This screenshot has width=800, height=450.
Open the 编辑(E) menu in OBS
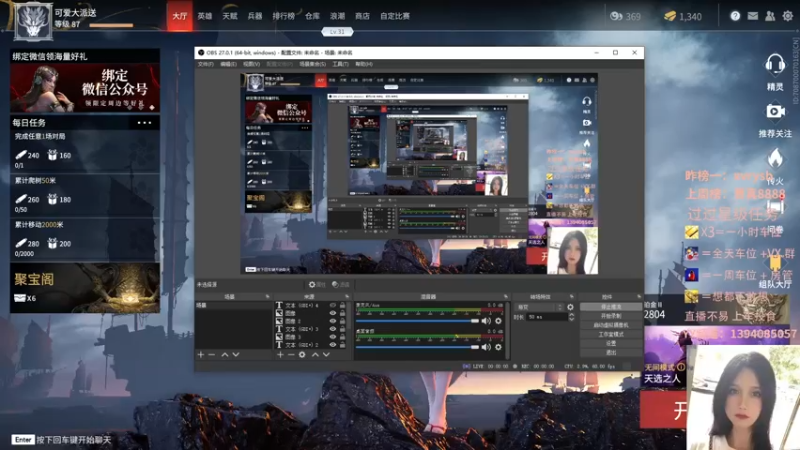pos(228,64)
